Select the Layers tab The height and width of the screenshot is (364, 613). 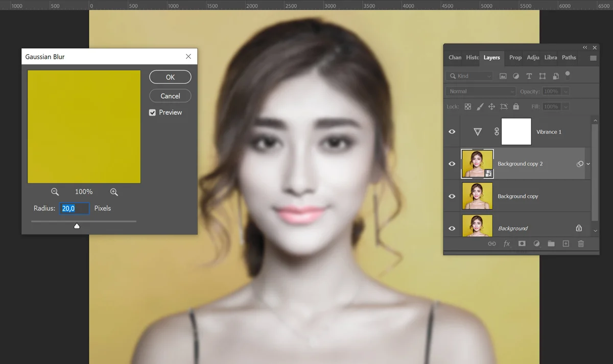pos(492,58)
